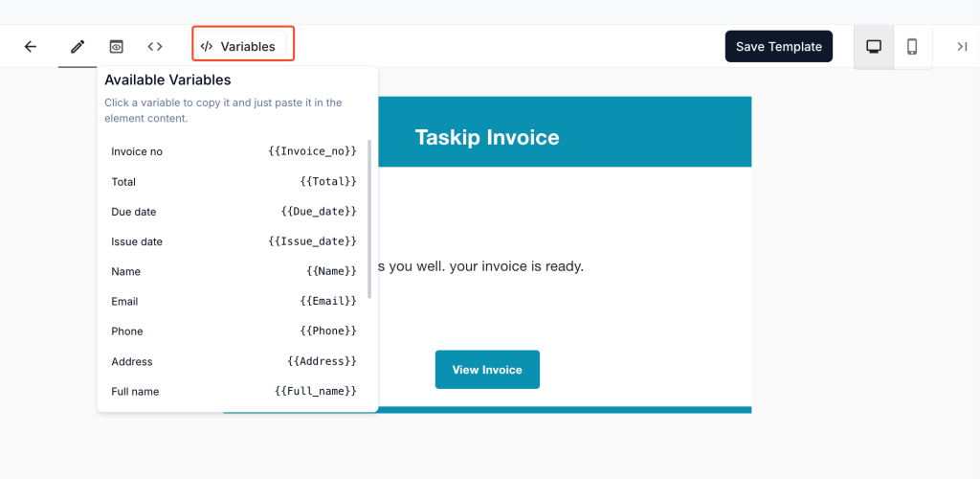Screen dimensions: 980x479
Task: Choose the Email variable entry
Action: pyautogui.click(x=234, y=302)
